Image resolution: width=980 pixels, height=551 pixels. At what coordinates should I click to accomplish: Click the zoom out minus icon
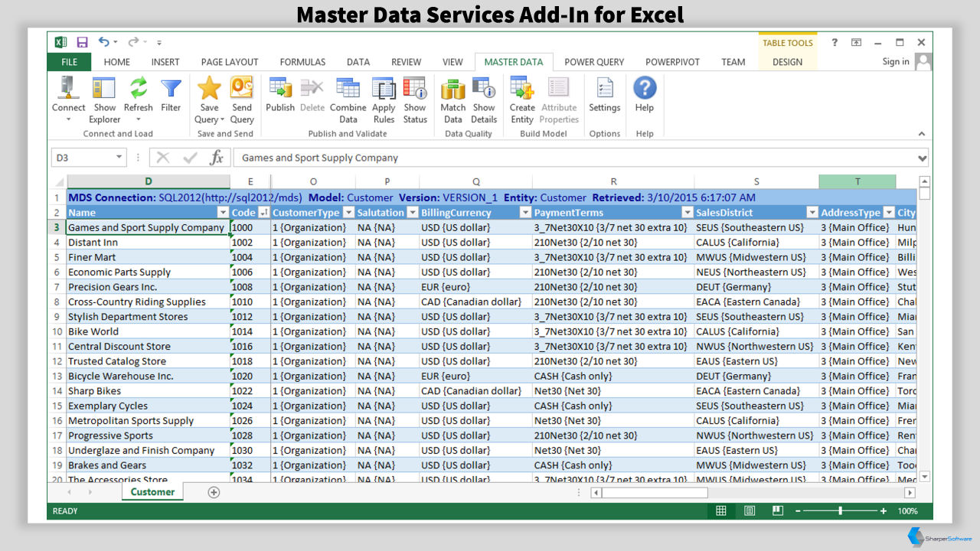(798, 510)
